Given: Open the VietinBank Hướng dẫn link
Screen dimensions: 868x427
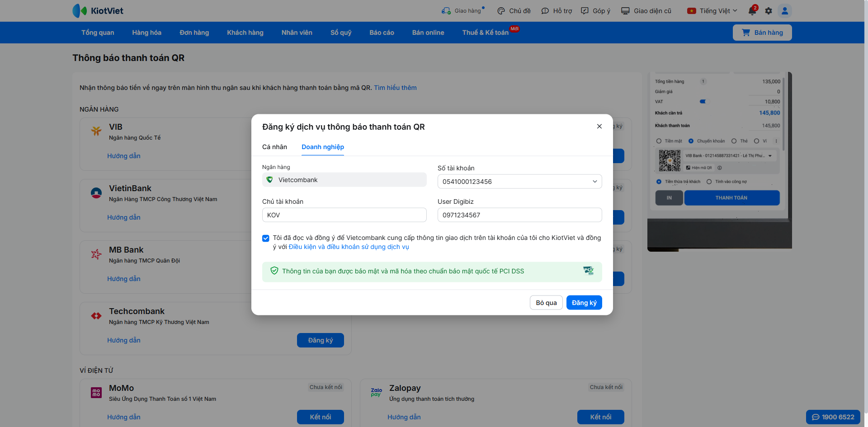Looking at the screenshot, I should [124, 217].
